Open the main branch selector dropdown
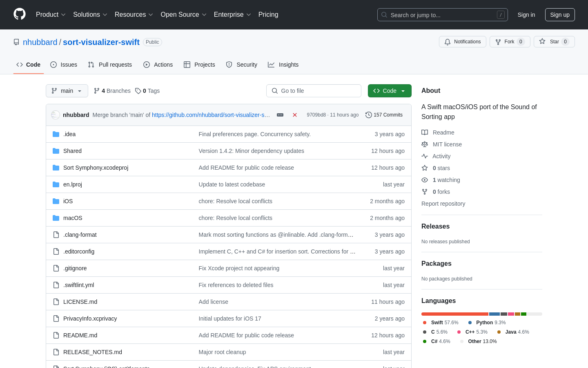 click(67, 91)
